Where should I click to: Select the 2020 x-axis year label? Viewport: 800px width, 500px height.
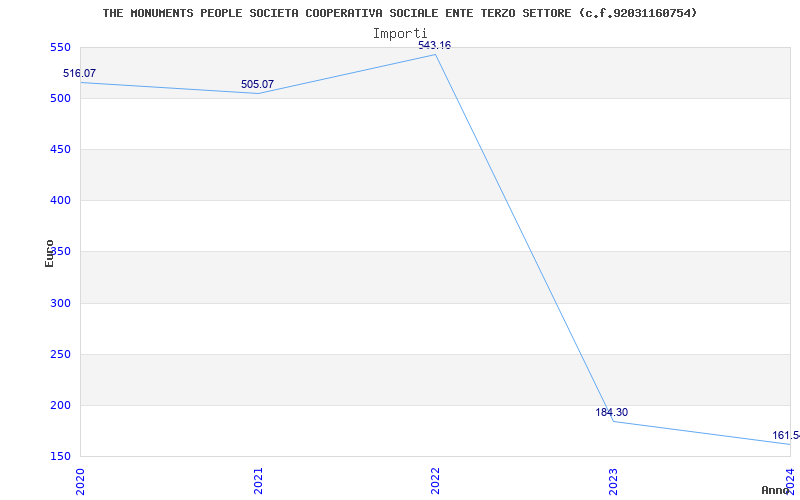click(x=80, y=481)
